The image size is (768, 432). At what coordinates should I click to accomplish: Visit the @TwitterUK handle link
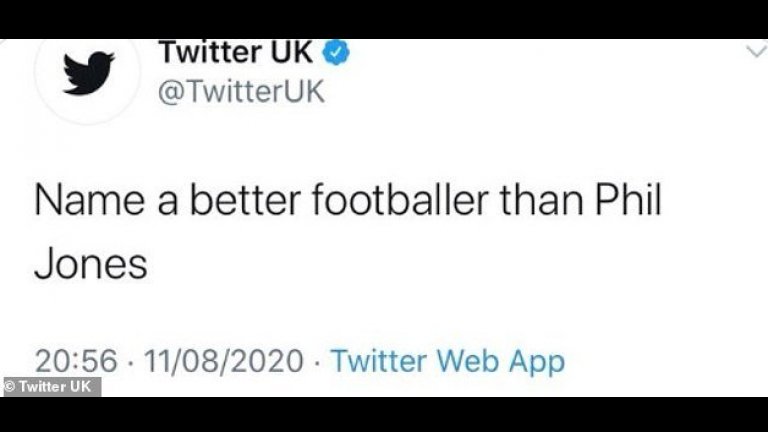[x=241, y=93]
